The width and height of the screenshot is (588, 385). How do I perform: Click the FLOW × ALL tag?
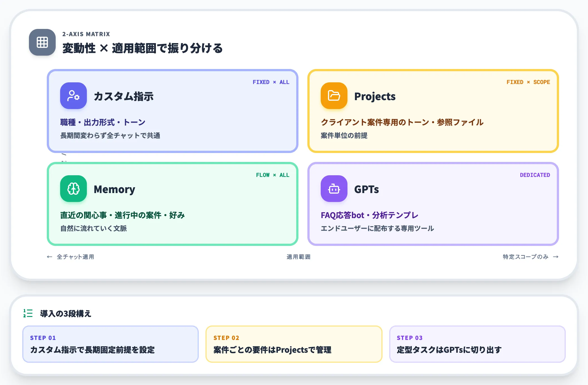pyautogui.click(x=273, y=175)
